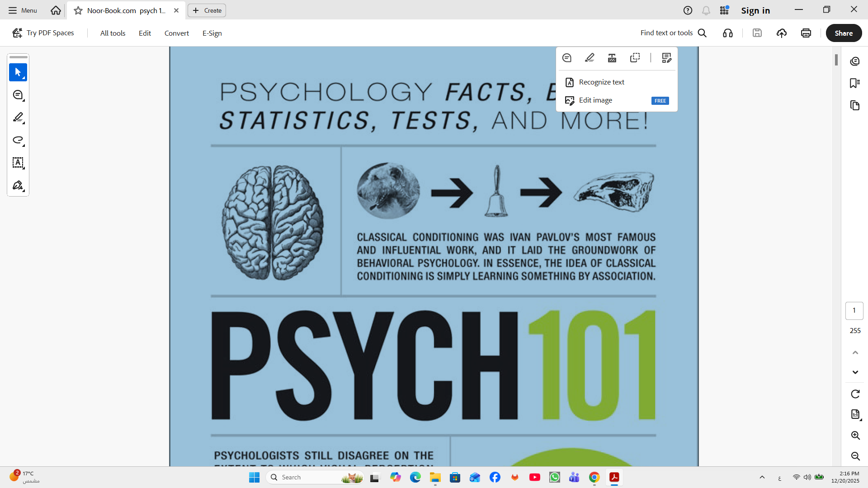Image resolution: width=868 pixels, height=488 pixels.
Task: Star the document as a favorite
Action: [78, 10]
